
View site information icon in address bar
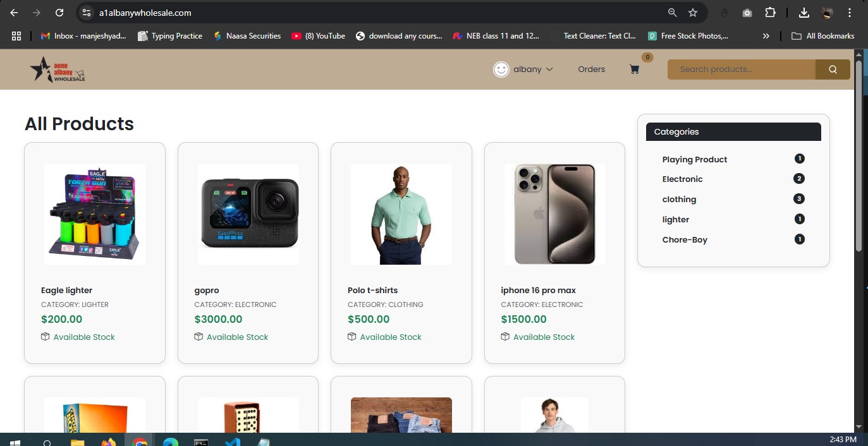(87, 13)
